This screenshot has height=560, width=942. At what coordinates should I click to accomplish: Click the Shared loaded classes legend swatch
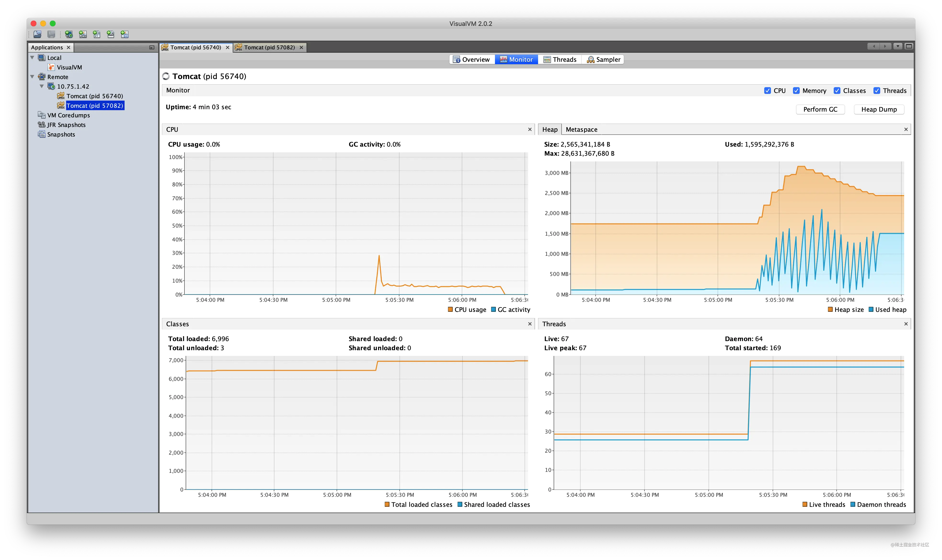pyautogui.click(x=460, y=504)
